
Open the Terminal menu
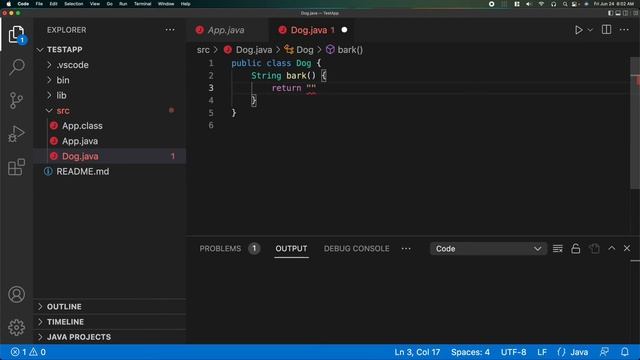click(142, 4)
